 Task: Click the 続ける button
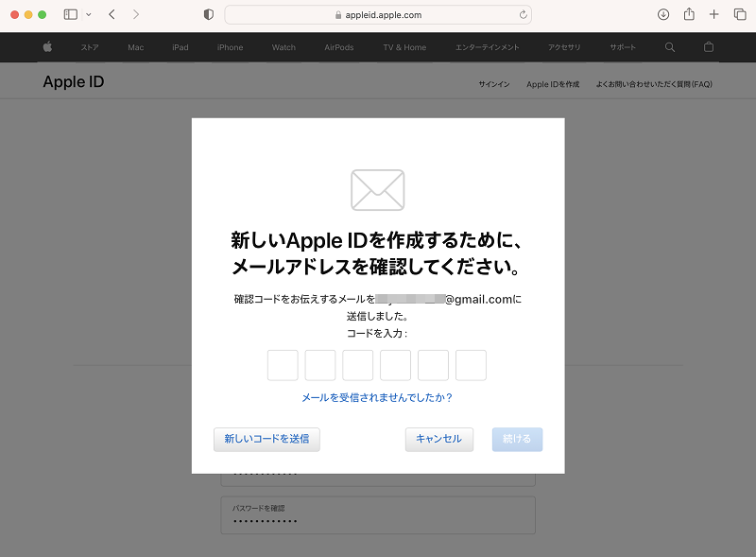tap(517, 439)
